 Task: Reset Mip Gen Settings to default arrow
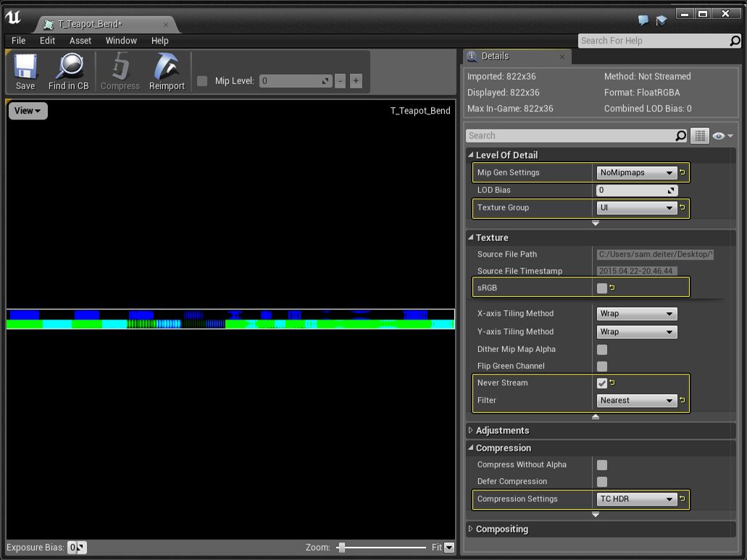point(683,173)
